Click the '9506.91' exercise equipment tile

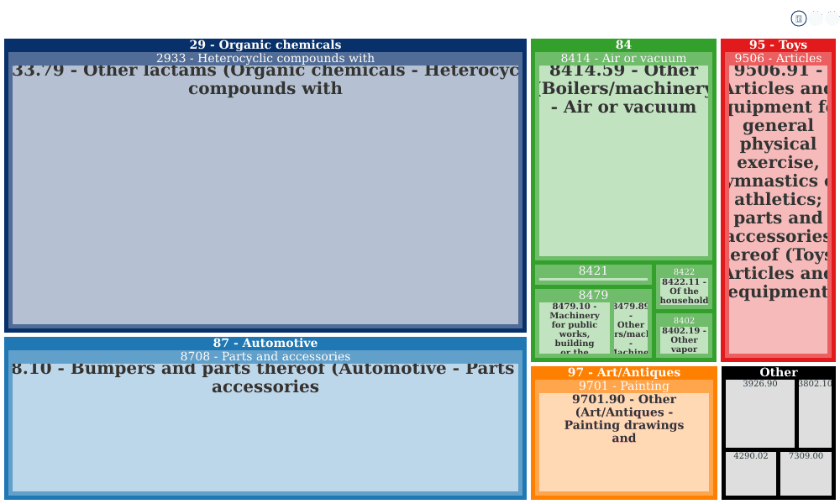[779, 209]
